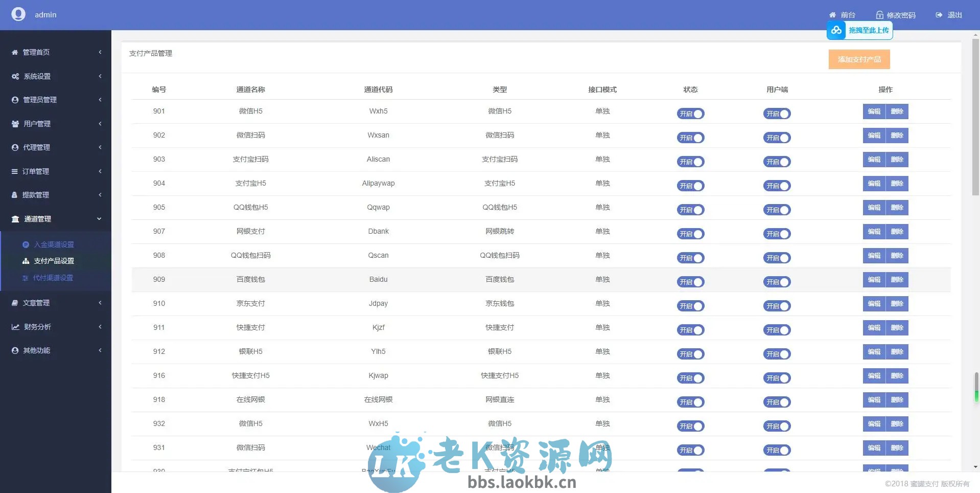Click the cloud upload icon near 拖拽至此上传
This screenshot has width=980, height=493.
836,30
